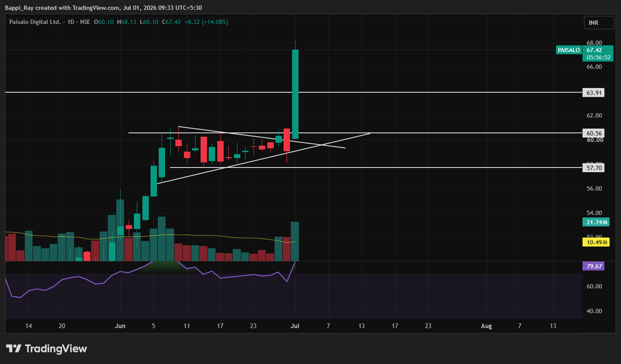Image resolution: width=621 pixels, height=364 pixels.
Task: Click the close price C67.42 value
Action: (x=170, y=22)
